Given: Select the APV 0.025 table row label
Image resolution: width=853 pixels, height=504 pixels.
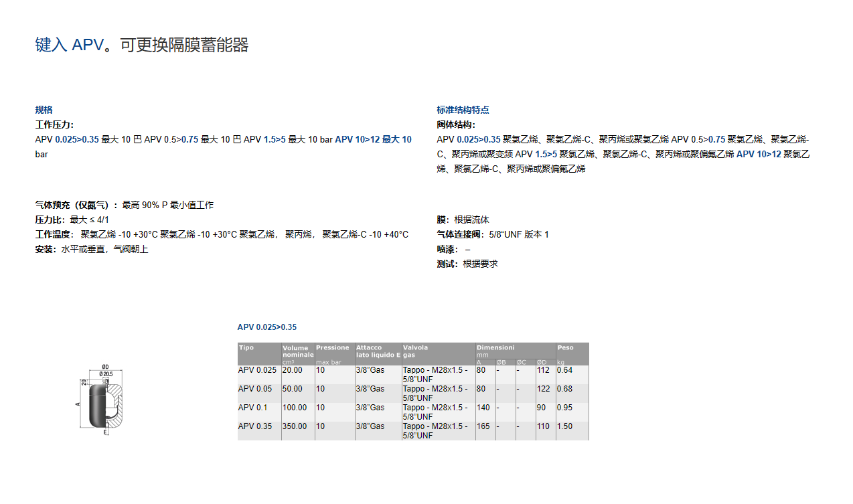Looking at the screenshot, I should tap(257, 370).
